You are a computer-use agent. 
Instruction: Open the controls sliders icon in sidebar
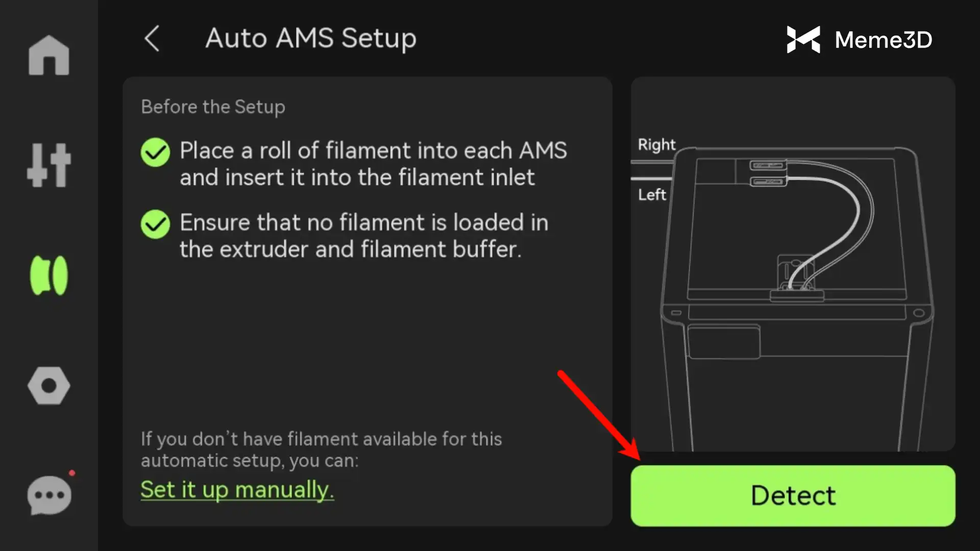tap(49, 165)
